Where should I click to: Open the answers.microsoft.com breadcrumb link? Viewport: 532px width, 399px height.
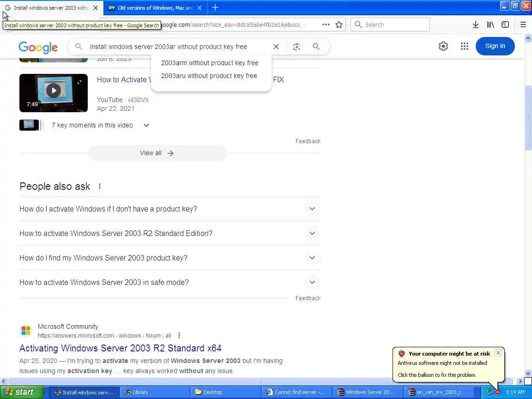(104, 335)
